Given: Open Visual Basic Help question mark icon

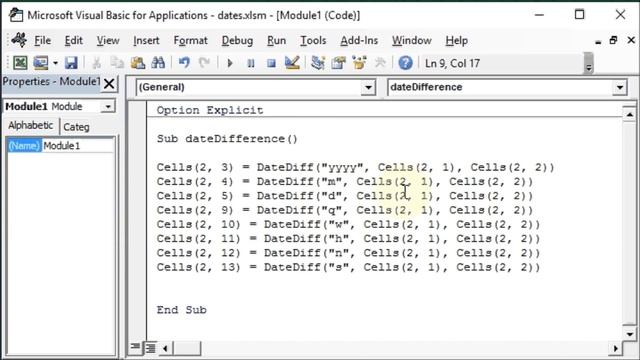Looking at the screenshot, I should (x=405, y=63).
